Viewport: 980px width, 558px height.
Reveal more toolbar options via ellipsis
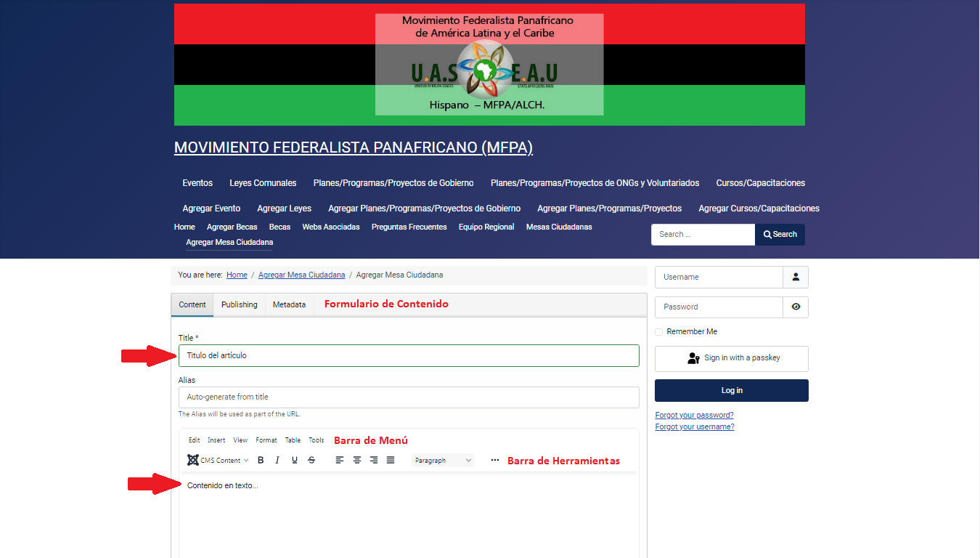point(495,461)
